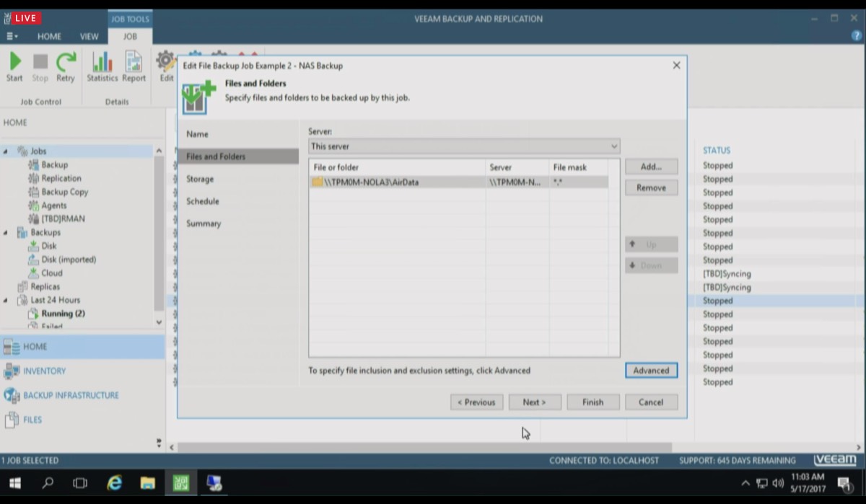Select Replication under Jobs tree

pyautogui.click(x=61, y=178)
